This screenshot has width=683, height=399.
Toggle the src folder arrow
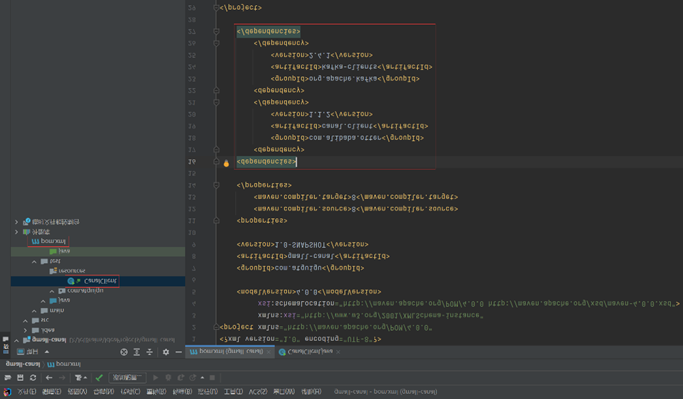coord(25,320)
